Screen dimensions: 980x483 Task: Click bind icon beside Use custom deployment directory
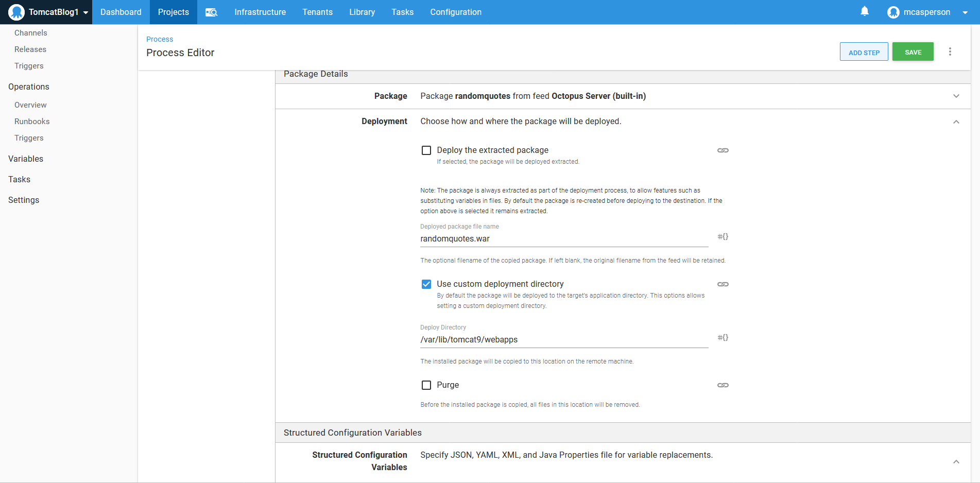click(x=723, y=284)
